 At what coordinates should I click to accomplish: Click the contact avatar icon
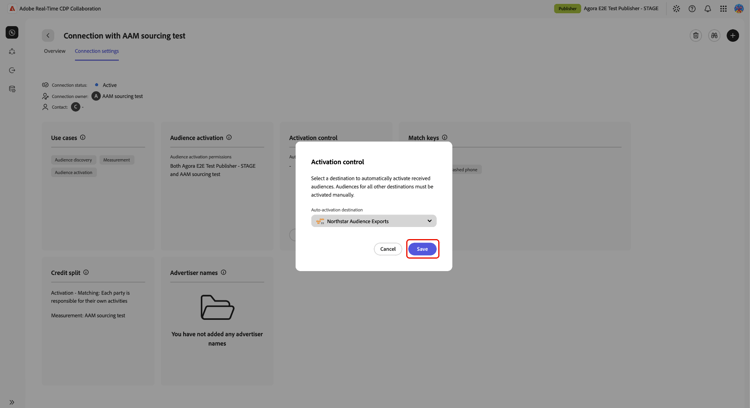tap(76, 107)
